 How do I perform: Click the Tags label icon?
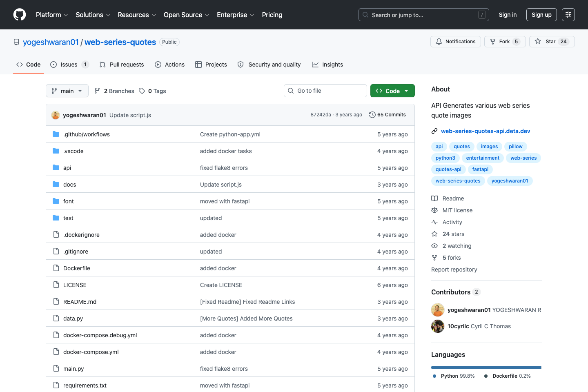click(142, 91)
